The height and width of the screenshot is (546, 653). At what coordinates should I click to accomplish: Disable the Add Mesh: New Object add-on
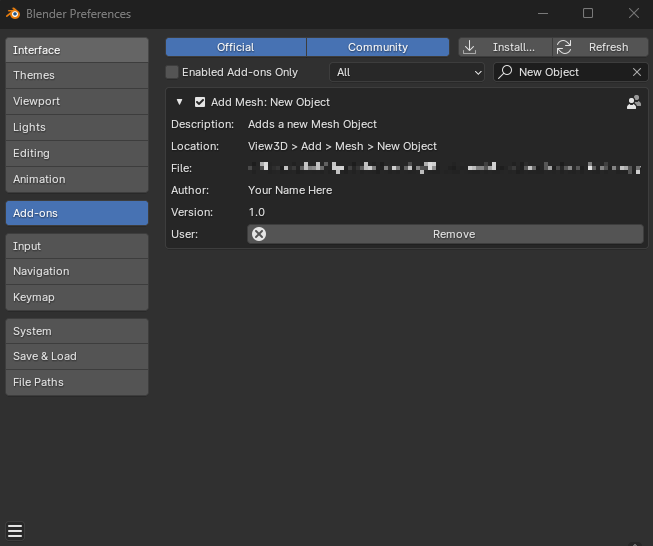click(200, 102)
